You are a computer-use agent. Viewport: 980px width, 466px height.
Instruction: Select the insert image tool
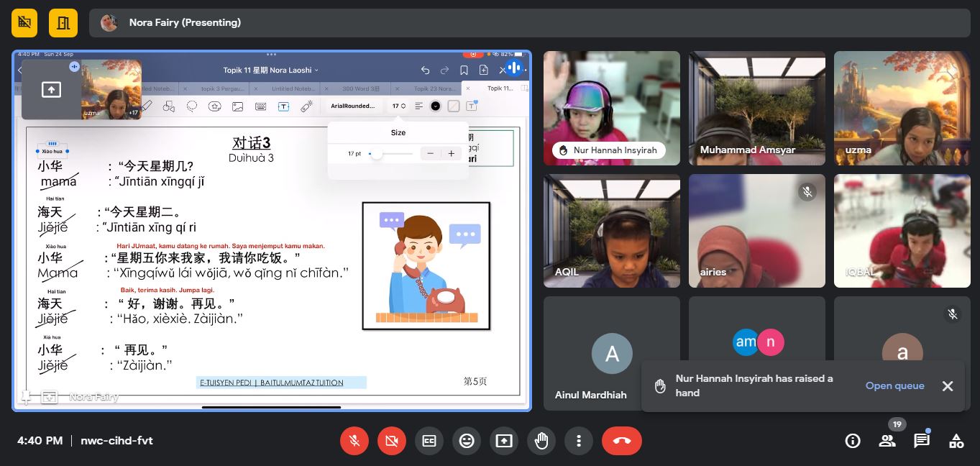pos(237,106)
